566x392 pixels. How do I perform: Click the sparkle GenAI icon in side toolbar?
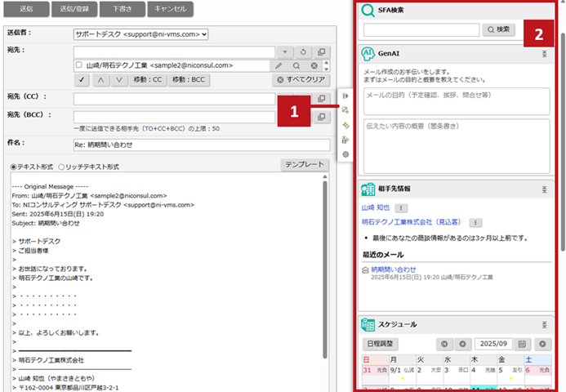tap(345, 125)
